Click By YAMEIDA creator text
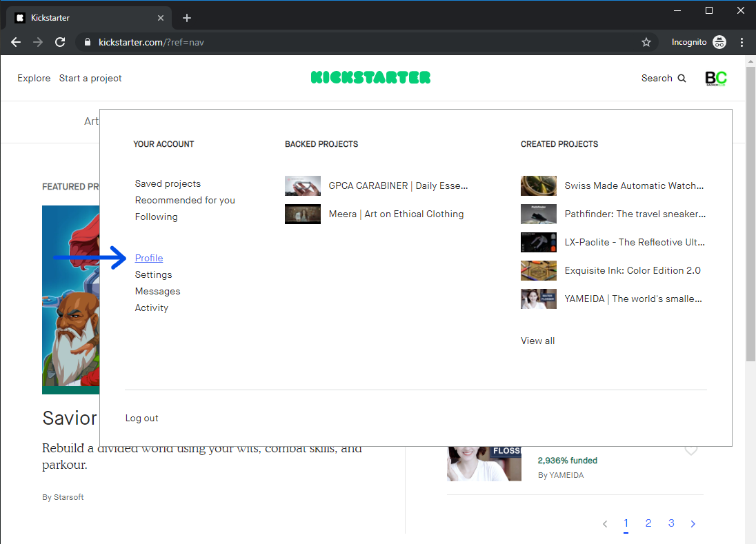 click(561, 475)
